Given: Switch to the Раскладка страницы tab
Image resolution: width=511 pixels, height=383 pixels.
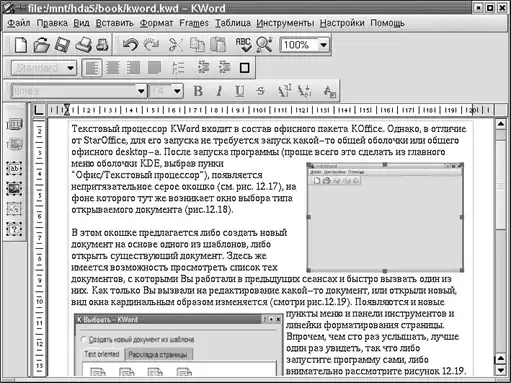Looking at the screenshot, I should tap(158, 355).
